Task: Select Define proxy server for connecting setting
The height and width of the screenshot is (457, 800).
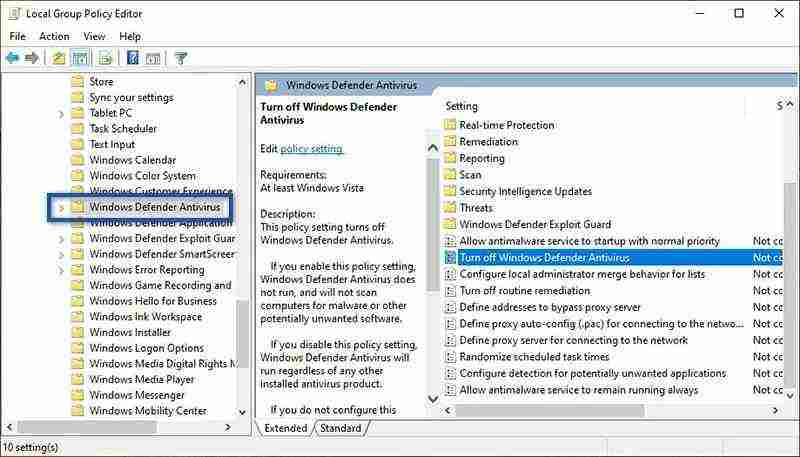Action: click(x=573, y=340)
